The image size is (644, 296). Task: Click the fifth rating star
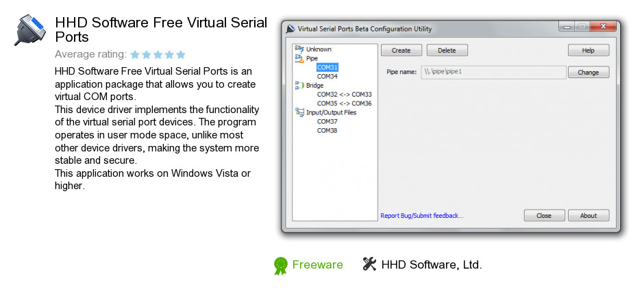pyautogui.click(x=181, y=54)
